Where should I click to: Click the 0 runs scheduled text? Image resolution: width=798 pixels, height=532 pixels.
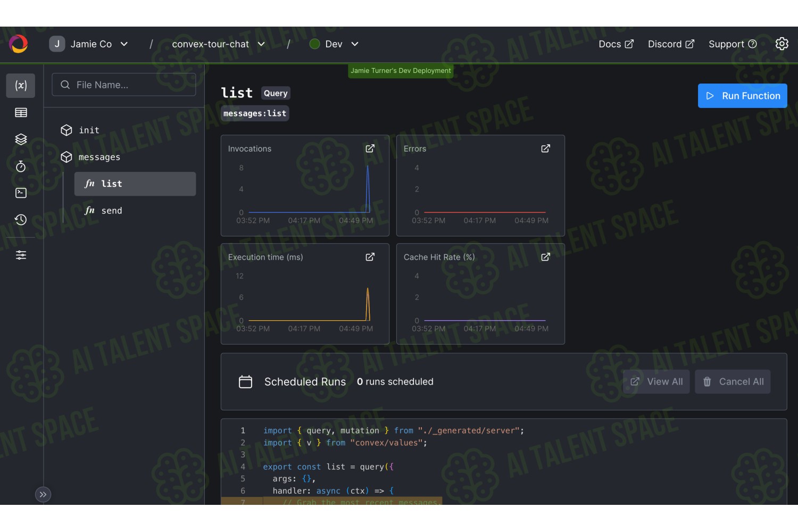tap(395, 382)
